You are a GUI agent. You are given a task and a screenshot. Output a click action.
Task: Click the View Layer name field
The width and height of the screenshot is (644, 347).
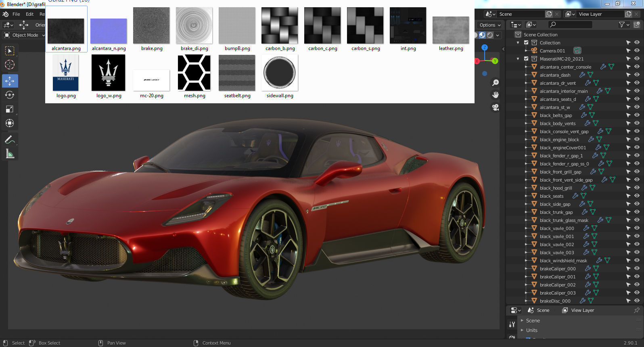coord(600,14)
